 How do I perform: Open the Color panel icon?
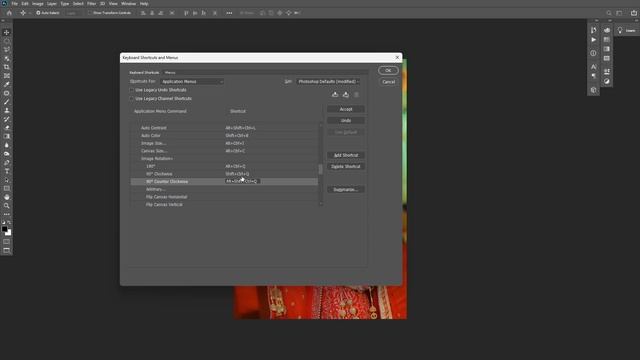point(607,30)
